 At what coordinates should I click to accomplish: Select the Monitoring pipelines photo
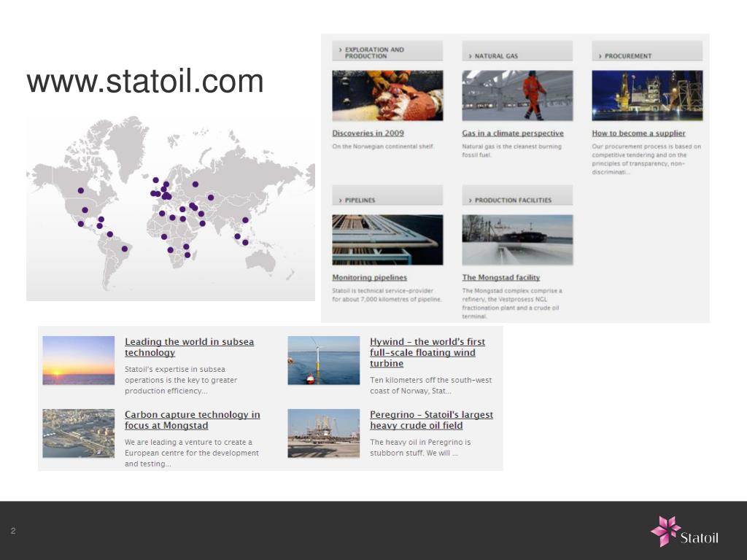click(x=387, y=240)
